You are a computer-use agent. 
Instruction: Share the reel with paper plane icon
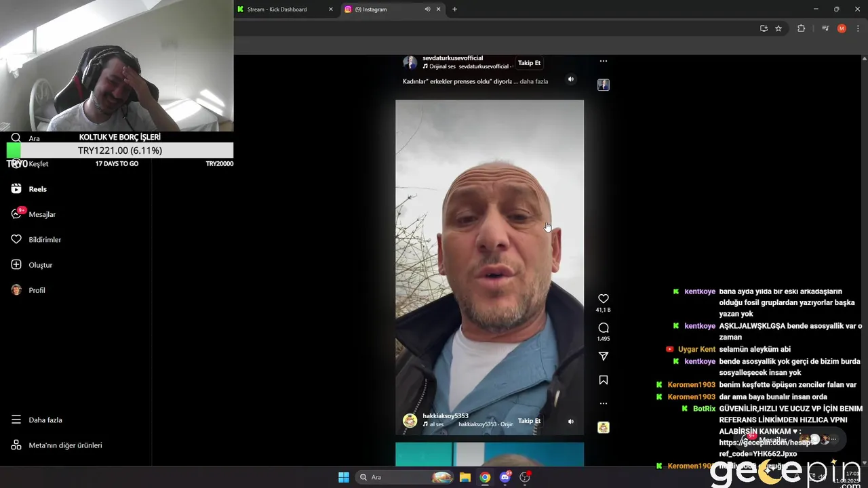tap(604, 357)
